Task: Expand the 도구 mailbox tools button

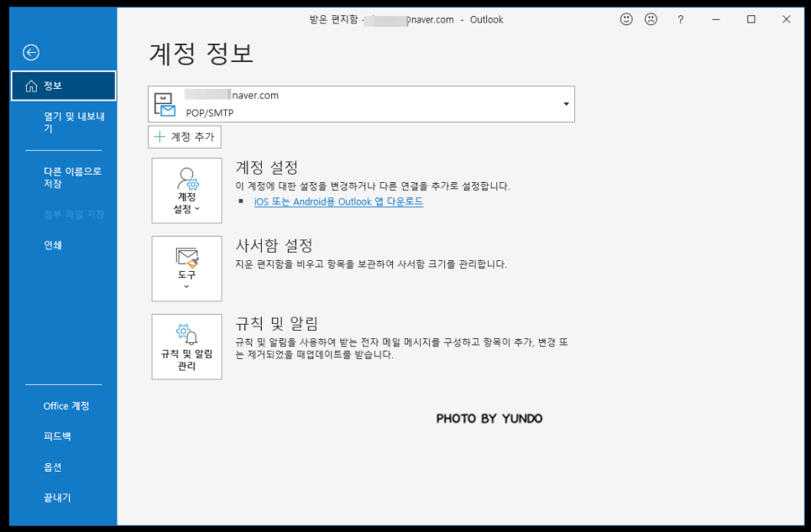Action: [186, 269]
